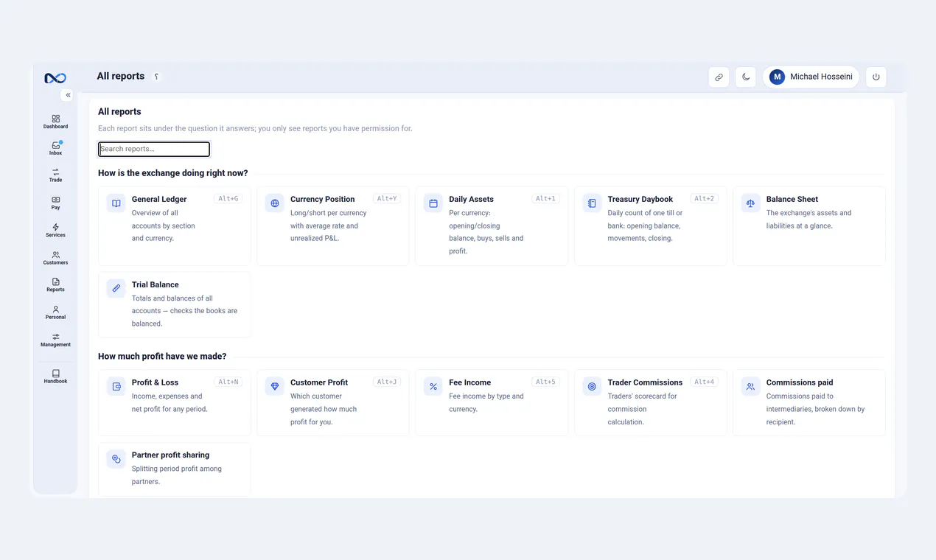This screenshot has height=560, width=936.
Task: Select Reports in the sidebar
Action: click(55, 284)
